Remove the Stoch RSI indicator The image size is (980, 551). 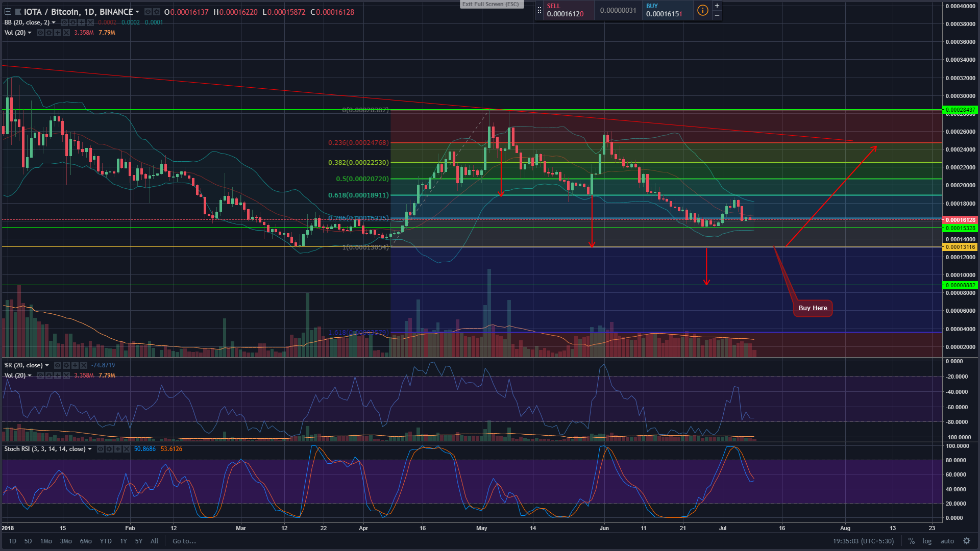click(127, 449)
